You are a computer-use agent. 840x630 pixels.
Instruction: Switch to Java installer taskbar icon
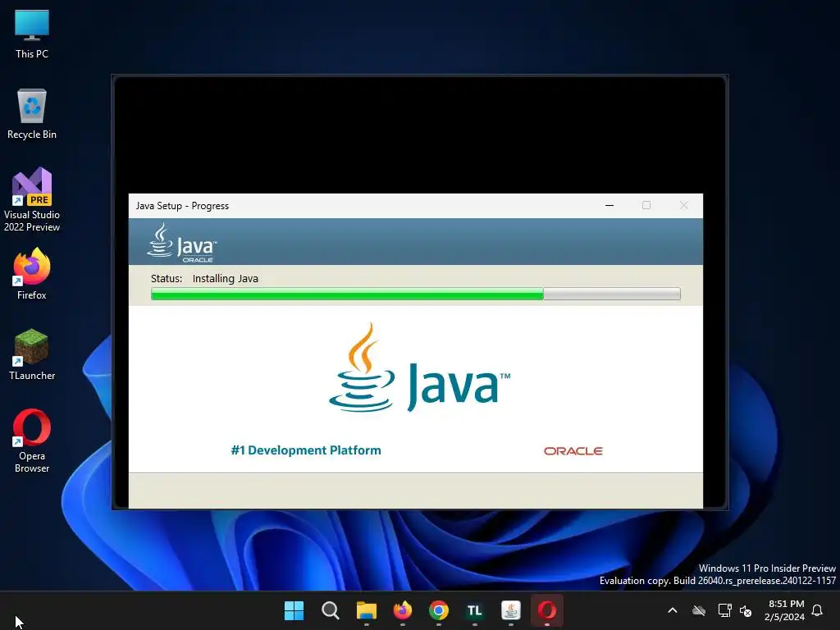(x=510, y=610)
